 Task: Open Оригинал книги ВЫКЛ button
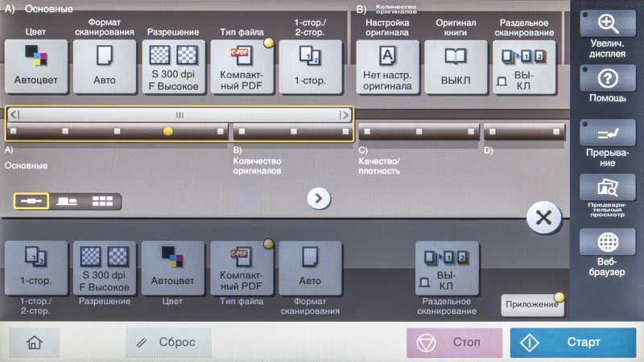[456, 68]
